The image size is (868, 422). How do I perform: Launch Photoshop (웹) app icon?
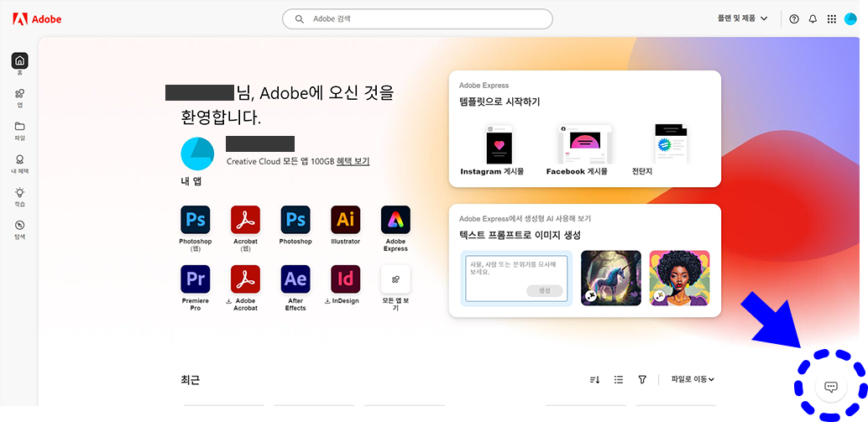tap(196, 220)
